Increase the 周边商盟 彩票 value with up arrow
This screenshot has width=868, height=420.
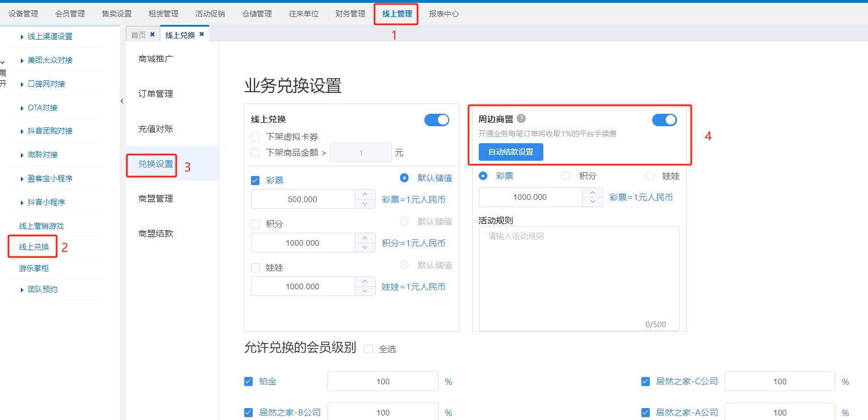point(593,192)
